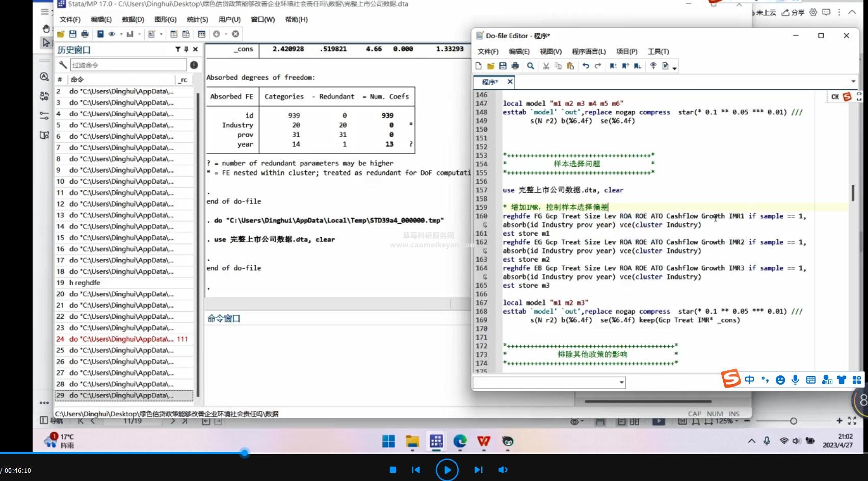868x481 pixels.
Task: Open 程序语言(L) menu in Do-file Editor
Action: pos(589,52)
